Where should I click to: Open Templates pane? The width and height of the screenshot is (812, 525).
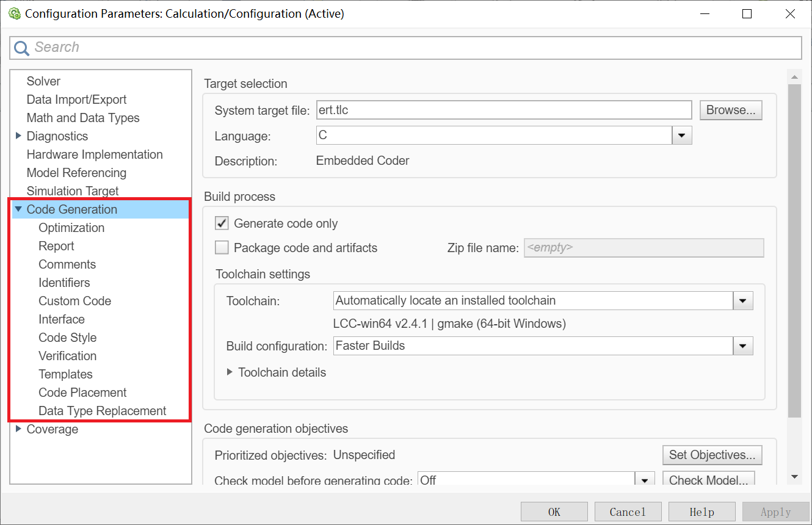click(x=65, y=374)
